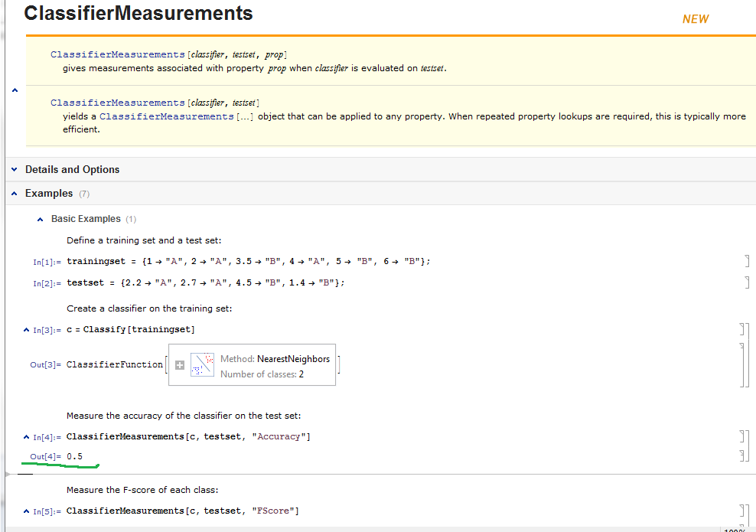
Task: Click the NEW badge at top right
Action: (x=695, y=19)
